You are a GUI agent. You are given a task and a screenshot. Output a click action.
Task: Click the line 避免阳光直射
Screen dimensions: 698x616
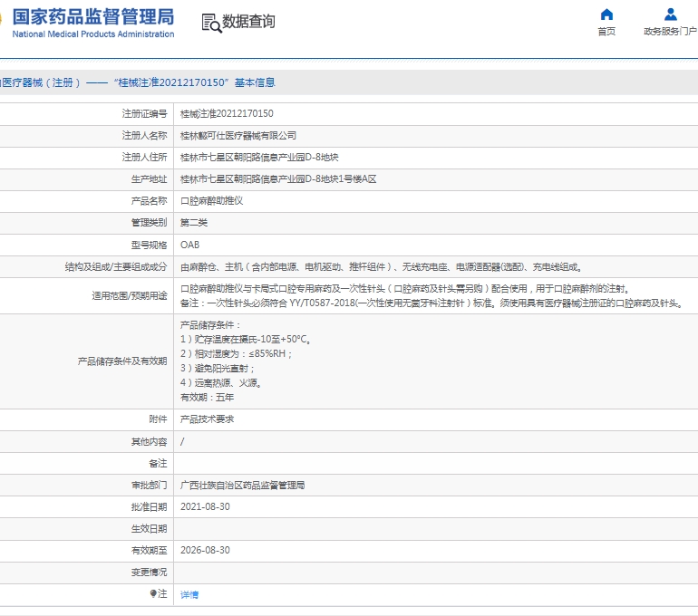(x=218, y=369)
